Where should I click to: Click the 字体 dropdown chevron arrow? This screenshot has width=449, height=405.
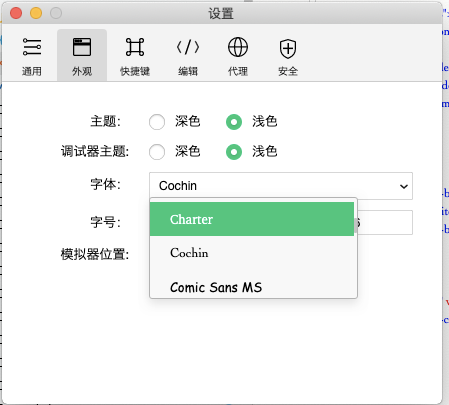[x=404, y=186]
